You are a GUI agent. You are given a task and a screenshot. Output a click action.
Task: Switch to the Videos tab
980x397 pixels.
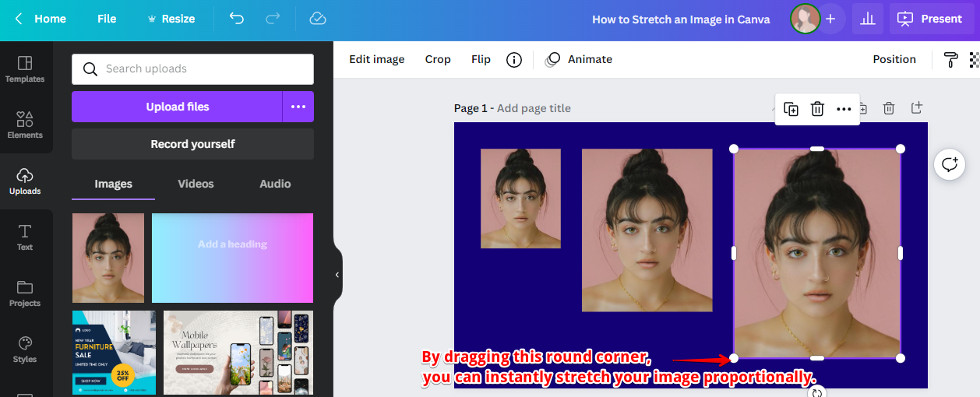point(196,184)
